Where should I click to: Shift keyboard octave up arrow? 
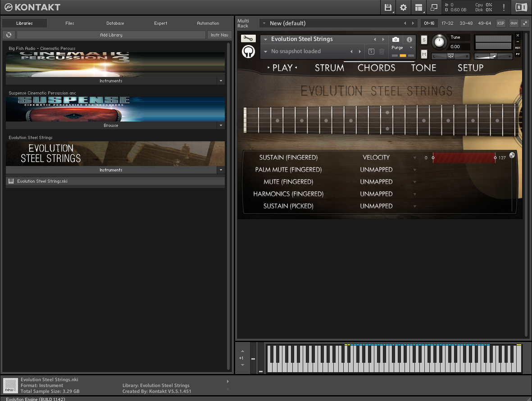click(242, 351)
